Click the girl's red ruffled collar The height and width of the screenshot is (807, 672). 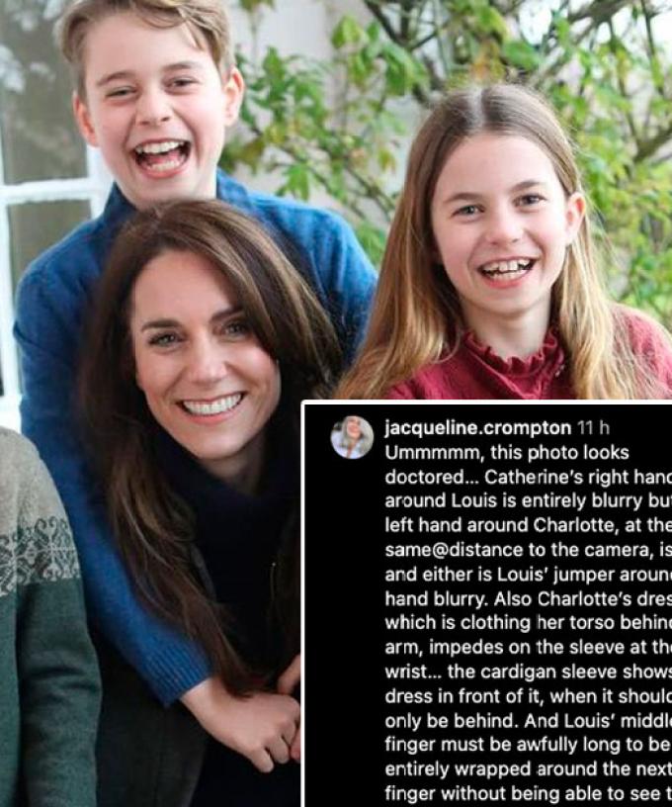tap(514, 360)
